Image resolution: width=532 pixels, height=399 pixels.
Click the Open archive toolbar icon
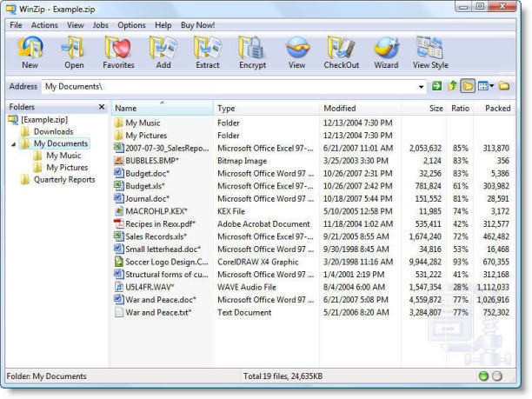[x=74, y=51]
